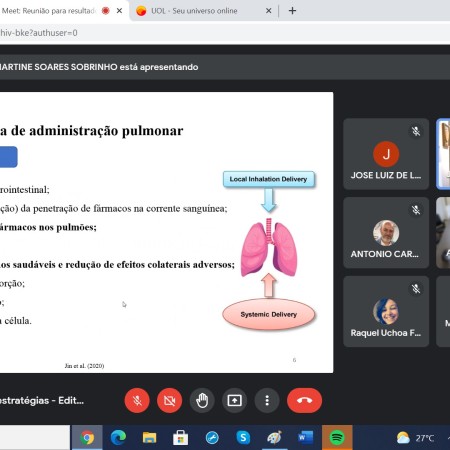The height and width of the screenshot is (450, 450).
Task: Select the ANTONIO CAR... participant tile
Action: tap(386, 232)
